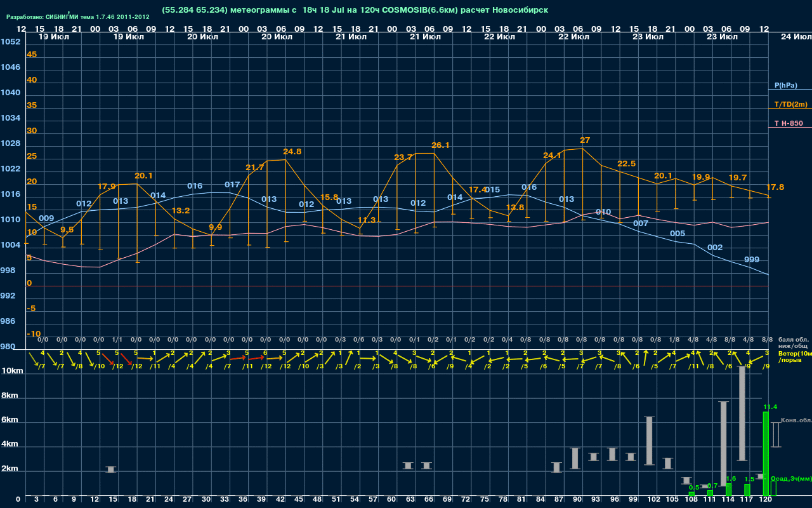This screenshot has width=812, height=508.
Task: Click the meteogram title with COSMOSIB Новосибирск
Action: (x=355, y=10)
